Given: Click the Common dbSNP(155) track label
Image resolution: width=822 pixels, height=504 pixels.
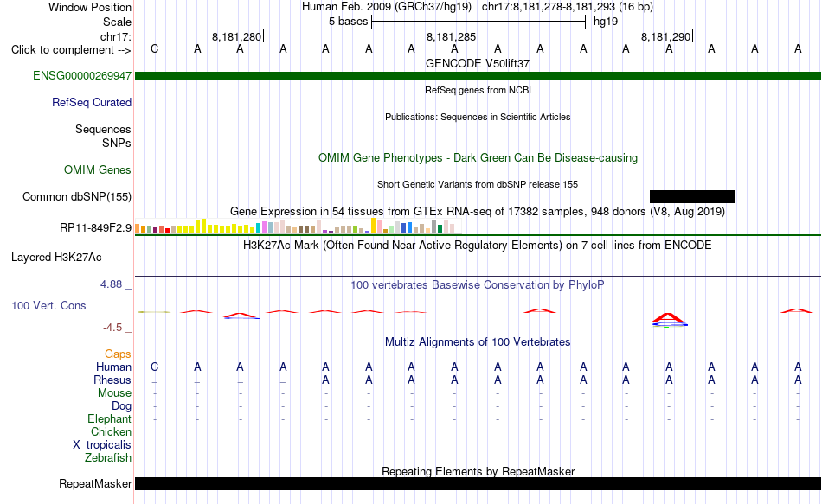Looking at the screenshot, I should [x=76, y=196].
